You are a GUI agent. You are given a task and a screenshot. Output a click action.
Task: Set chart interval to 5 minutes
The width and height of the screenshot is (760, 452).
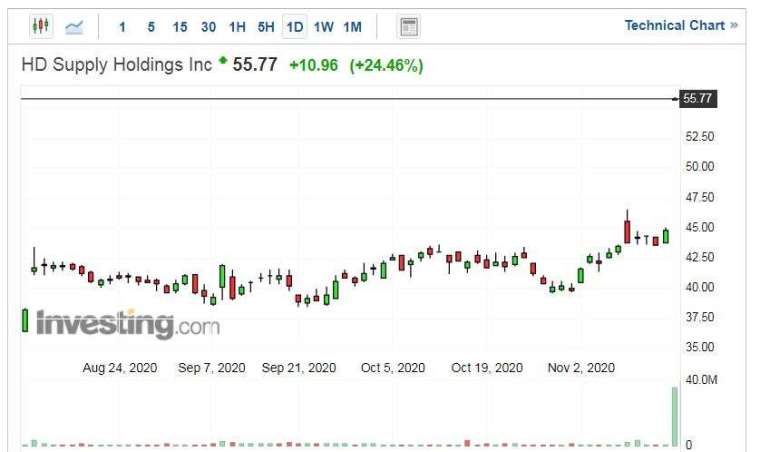(x=151, y=27)
